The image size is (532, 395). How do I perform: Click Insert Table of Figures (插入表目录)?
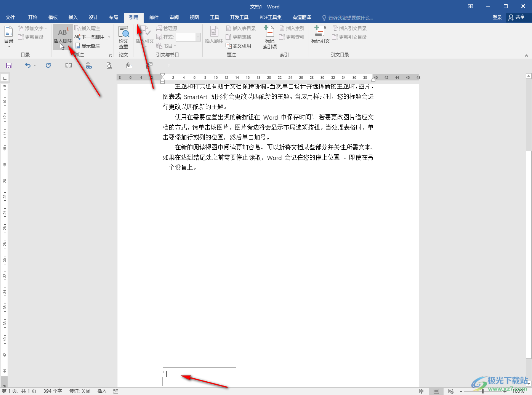click(x=241, y=29)
